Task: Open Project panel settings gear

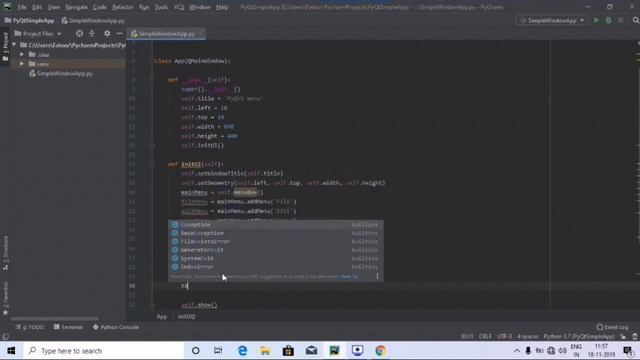Action: point(107,33)
